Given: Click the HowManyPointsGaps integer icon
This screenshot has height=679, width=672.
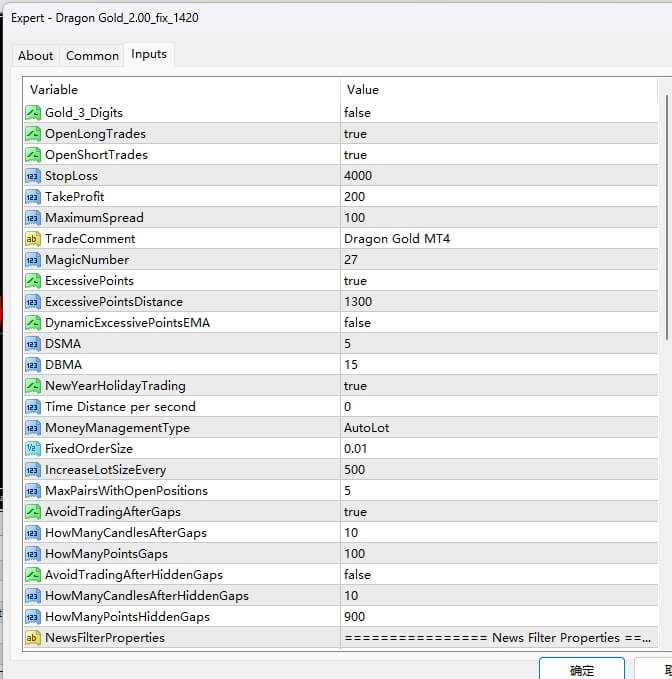Looking at the screenshot, I should tap(33, 554).
